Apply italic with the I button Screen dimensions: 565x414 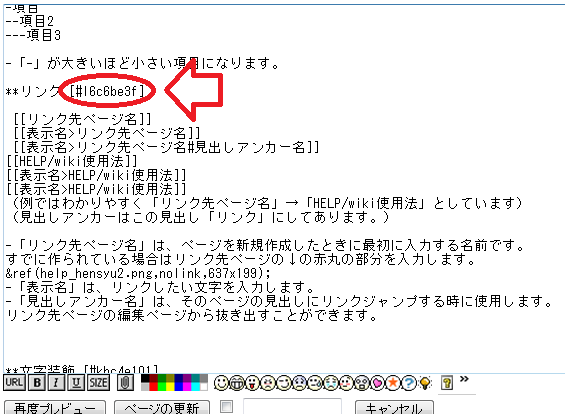click(x=56, y=383)
